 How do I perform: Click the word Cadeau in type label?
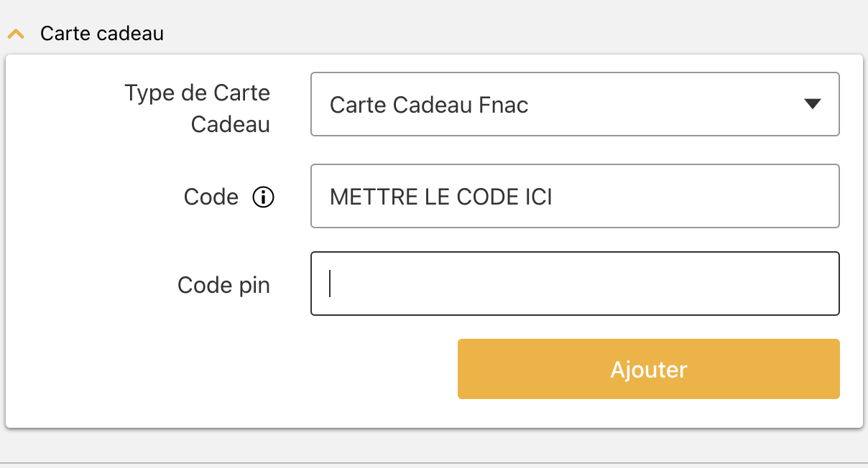[x=231, y=124]
